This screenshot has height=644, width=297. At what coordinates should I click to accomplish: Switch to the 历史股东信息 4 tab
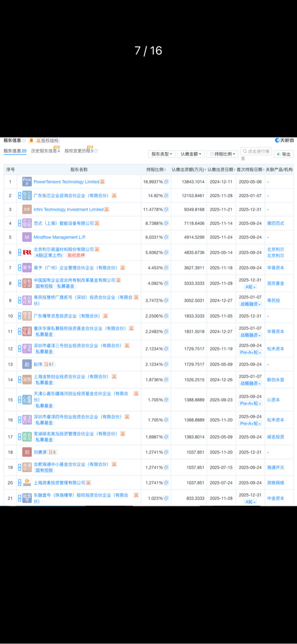[x=45, y=151]
